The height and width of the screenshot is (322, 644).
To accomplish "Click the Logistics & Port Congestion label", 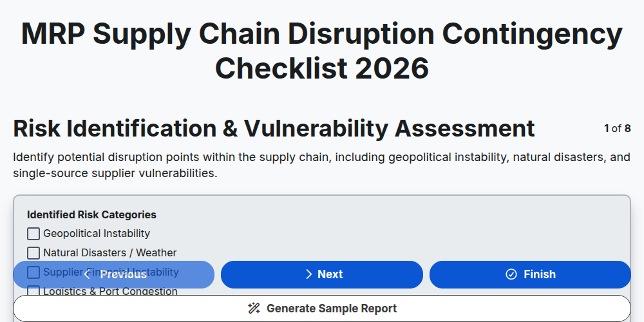I will pyautogui.click(x=110, y=291).
